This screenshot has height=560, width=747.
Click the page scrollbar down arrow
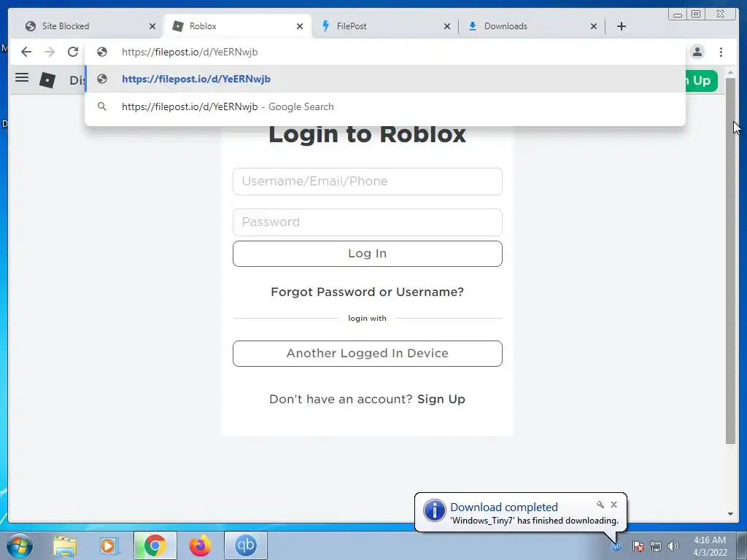(x=730, y=514)
